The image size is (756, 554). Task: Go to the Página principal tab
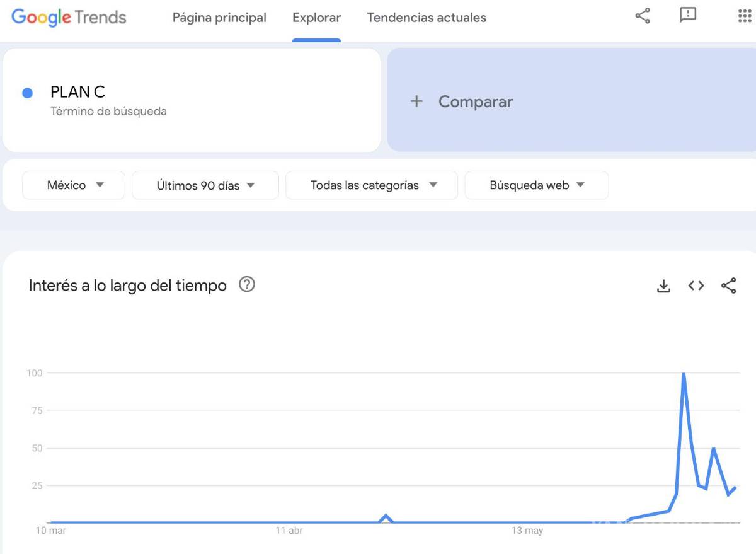[x=219, y=18]
